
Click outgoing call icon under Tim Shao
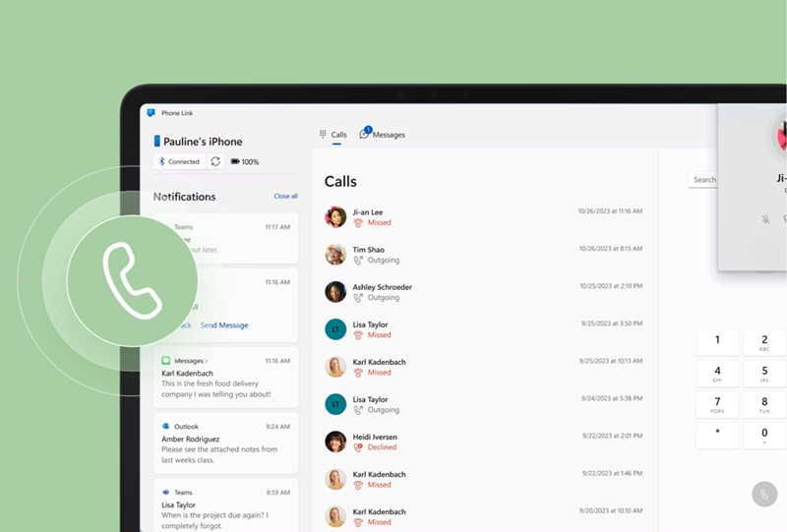[358, 260]
